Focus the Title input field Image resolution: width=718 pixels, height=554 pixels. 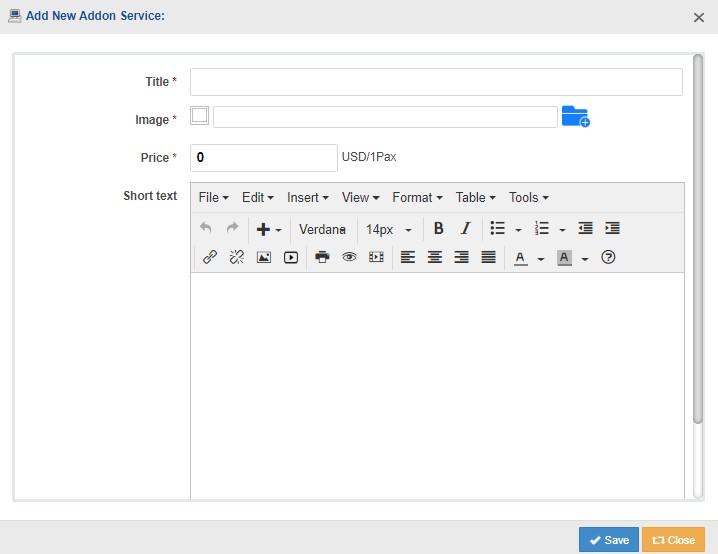(x=436, y=82)
